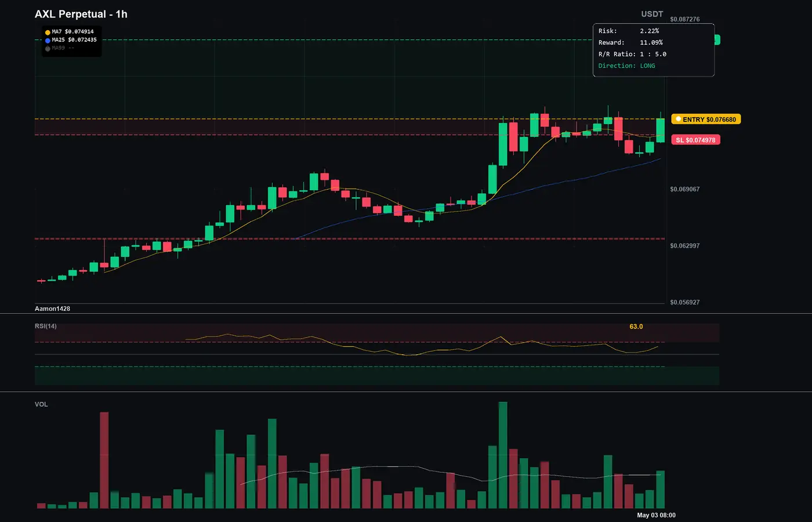
Task: Click the $0.087276 price axis label
Action: tap(684, 19)
